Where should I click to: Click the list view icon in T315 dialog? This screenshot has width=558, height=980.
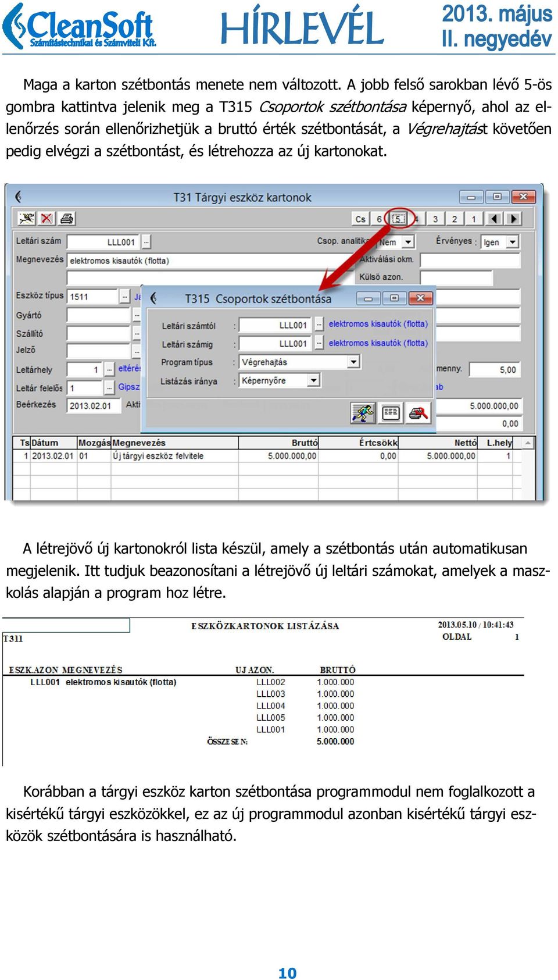click(391, 413)
